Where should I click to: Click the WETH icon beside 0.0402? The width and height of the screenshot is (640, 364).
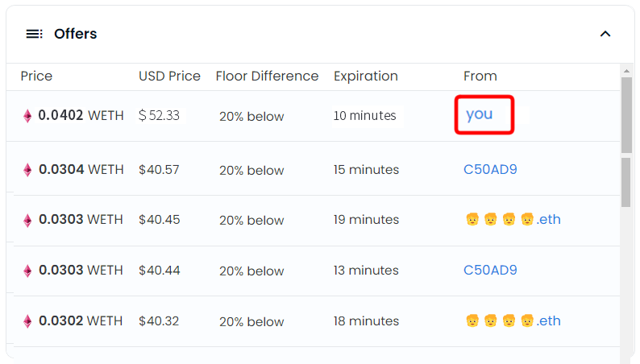click(x=27, y=116)
